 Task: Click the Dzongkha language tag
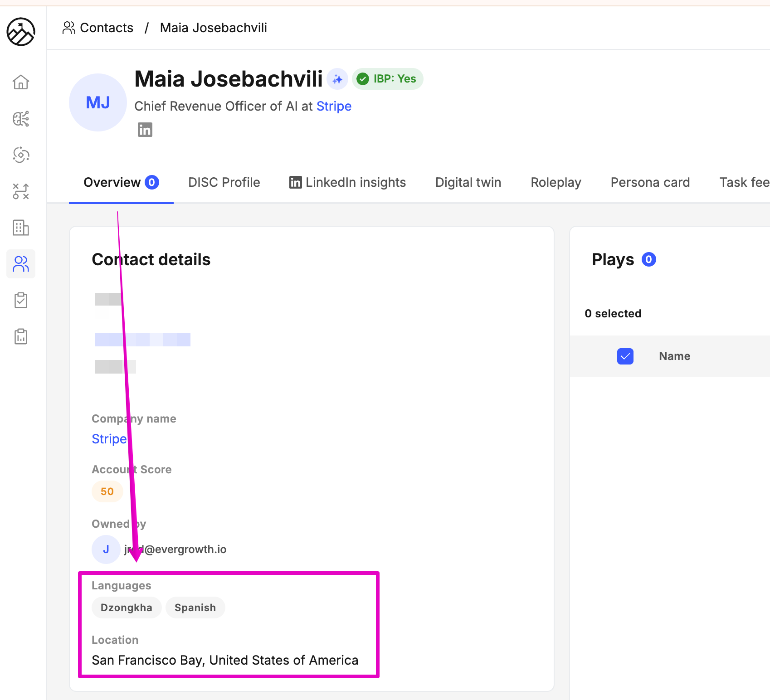(127, 608)
